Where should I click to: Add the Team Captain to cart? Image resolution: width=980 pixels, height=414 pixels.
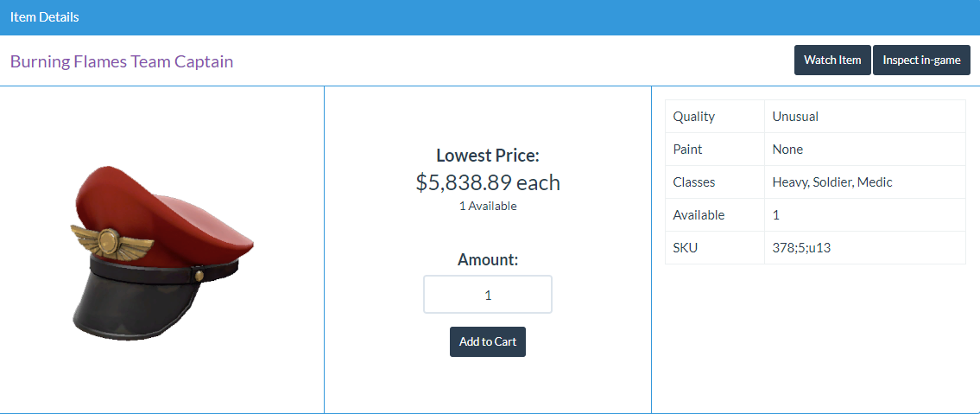pyautogui.click(x=488, y=341)
